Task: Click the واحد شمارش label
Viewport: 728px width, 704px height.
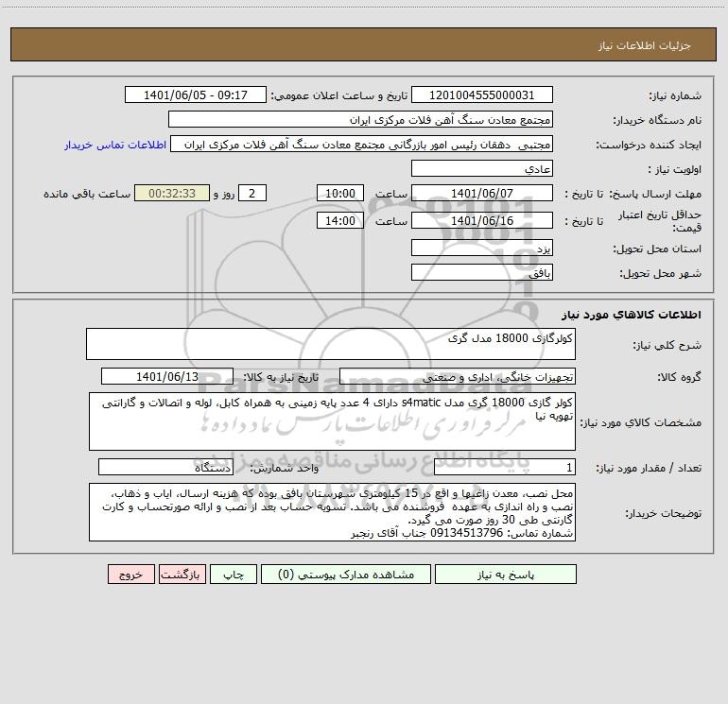Action: tap(285, 469)
